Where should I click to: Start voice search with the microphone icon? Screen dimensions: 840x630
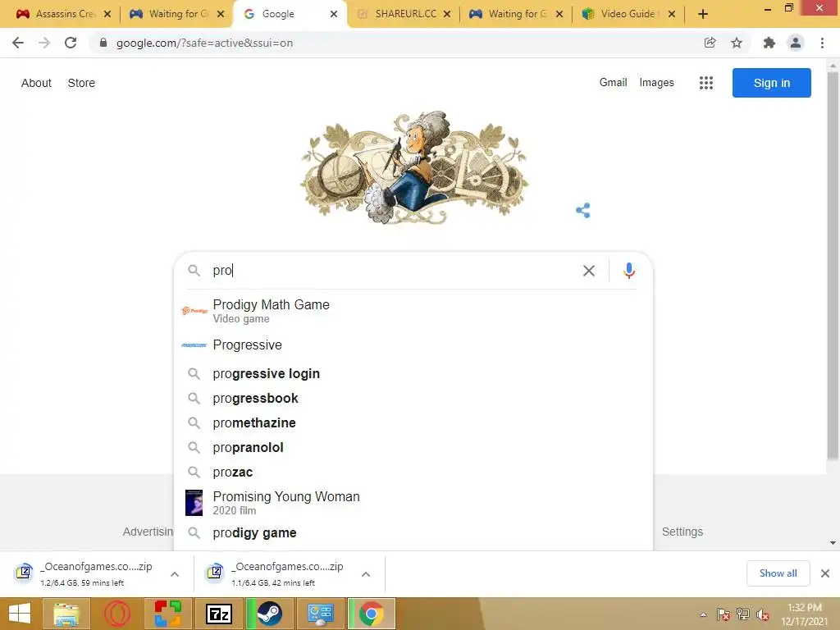click(x=629, y=271)
